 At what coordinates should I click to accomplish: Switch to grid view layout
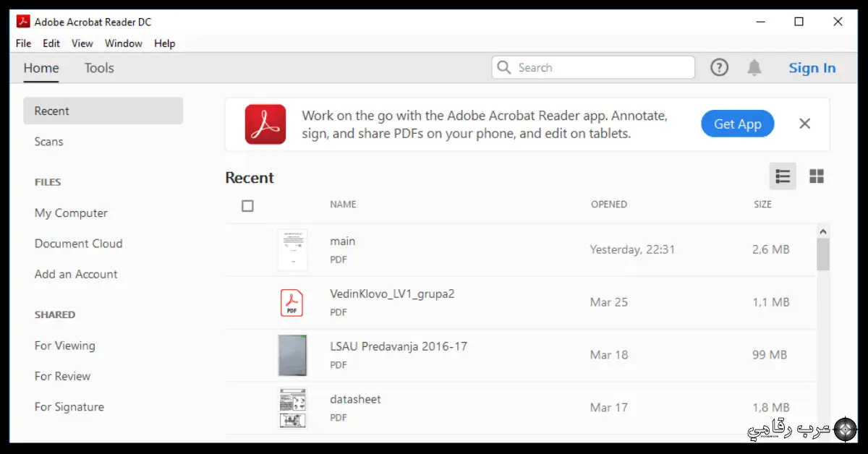click(x=817, y=176)
